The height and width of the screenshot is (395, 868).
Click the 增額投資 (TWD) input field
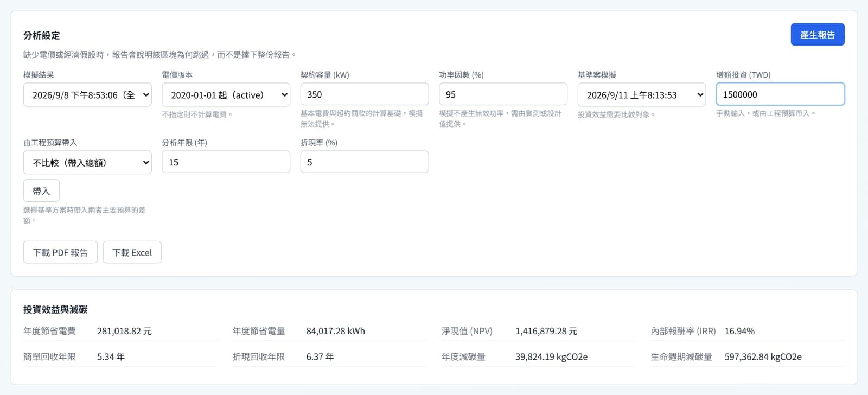pos(780,94)
